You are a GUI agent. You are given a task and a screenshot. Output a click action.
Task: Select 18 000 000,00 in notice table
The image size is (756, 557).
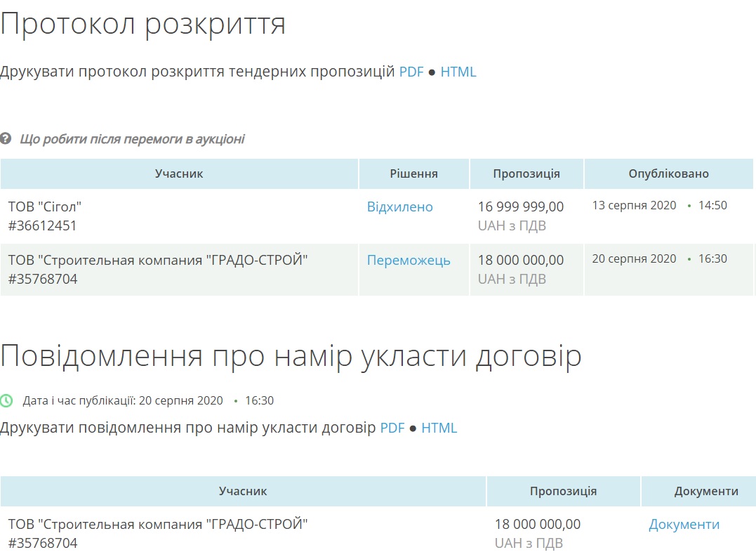(x=538, y=524)
